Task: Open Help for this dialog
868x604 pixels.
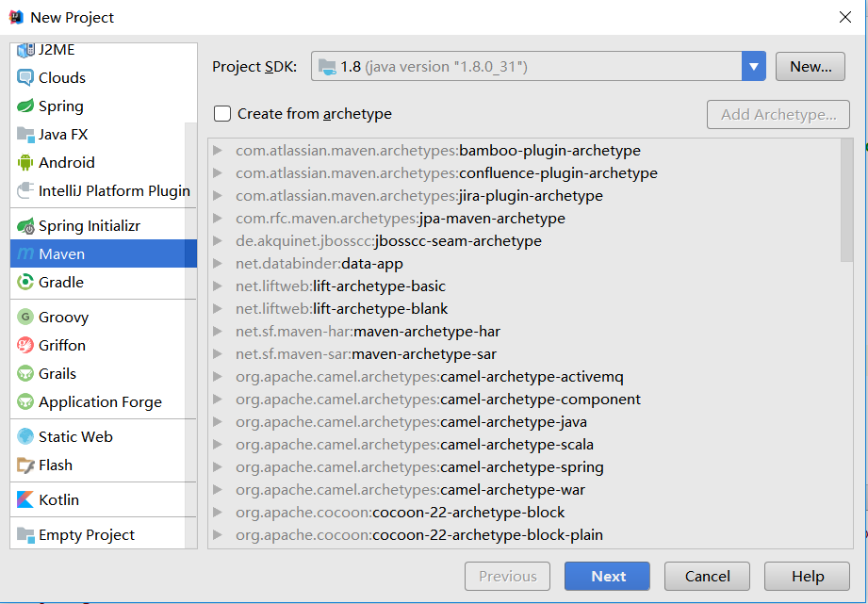Action: 807,577
